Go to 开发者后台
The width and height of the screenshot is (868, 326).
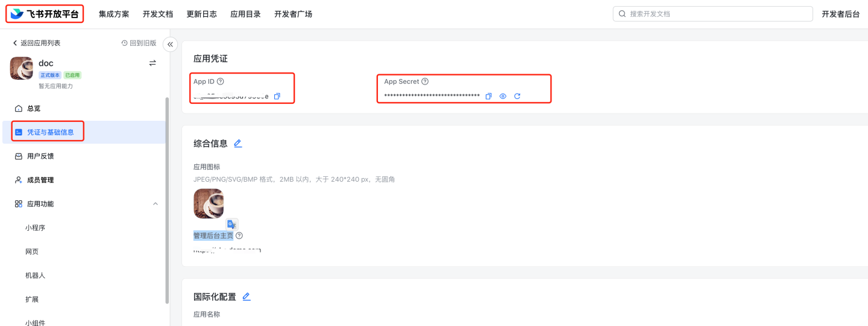840,14
